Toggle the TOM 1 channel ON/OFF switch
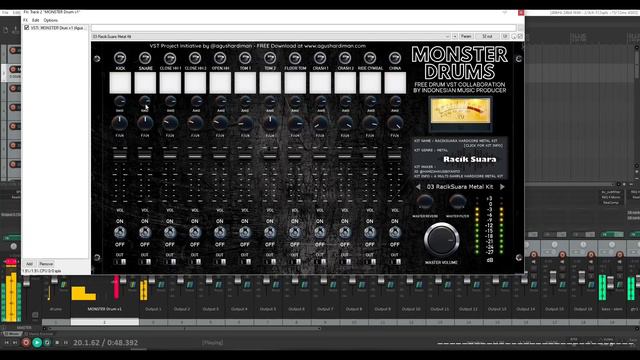This screenshot has height=360, width=640. tap(245, 233)
